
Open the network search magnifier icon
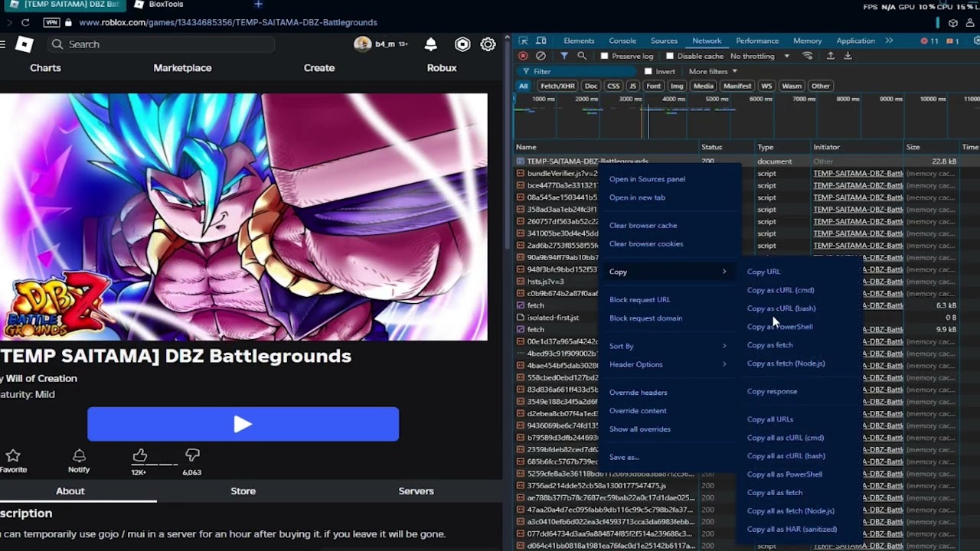(x=582, y=56)
